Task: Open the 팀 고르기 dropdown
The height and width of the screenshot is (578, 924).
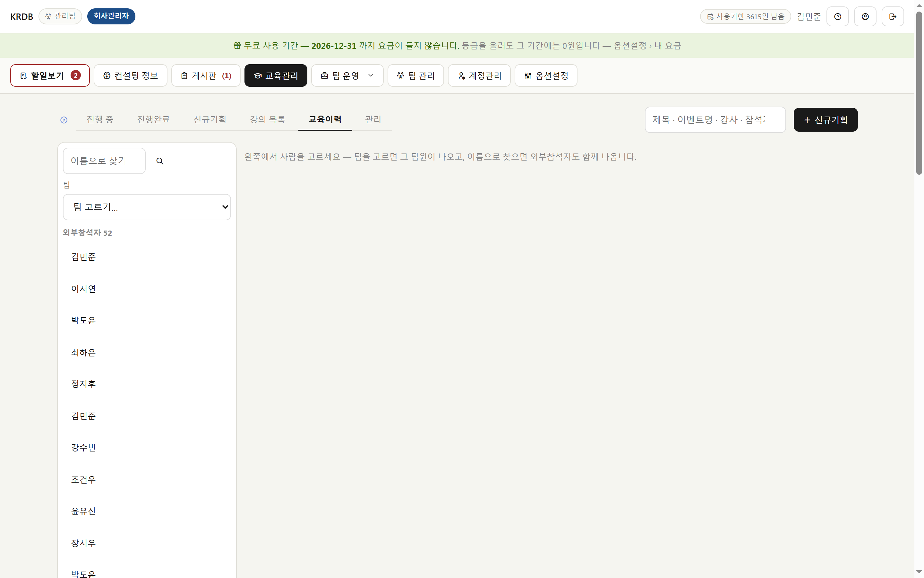Action: (x=147, y=207)
